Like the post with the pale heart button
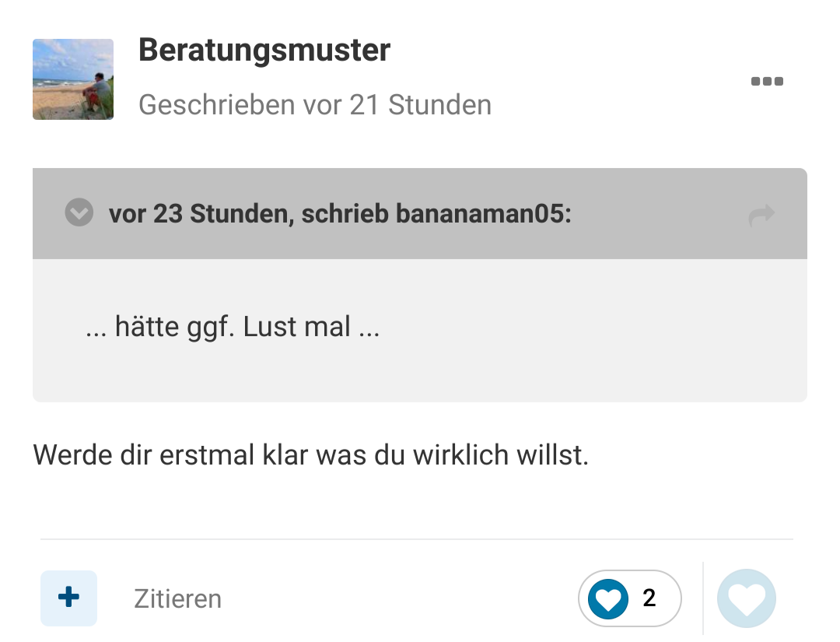Image resolution: width=840 pixels, height=642 pixels. click(746, 598)
